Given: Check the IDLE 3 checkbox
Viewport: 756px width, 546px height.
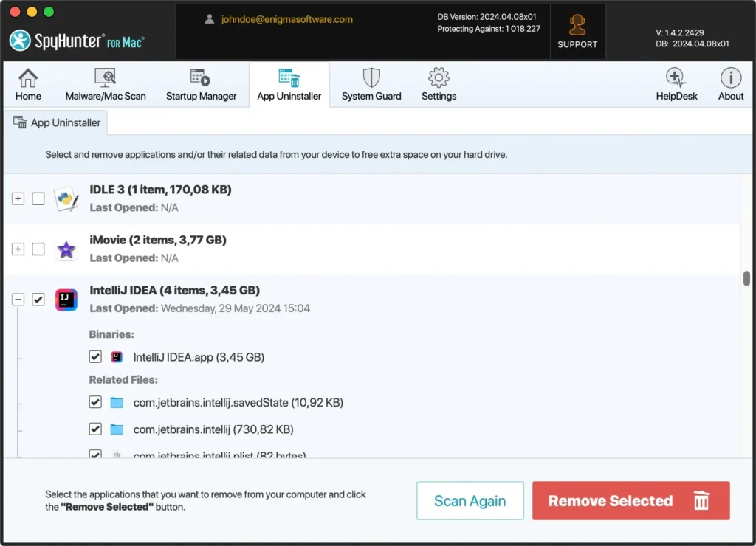Looking at the screenshot, I should pos(38,198).
